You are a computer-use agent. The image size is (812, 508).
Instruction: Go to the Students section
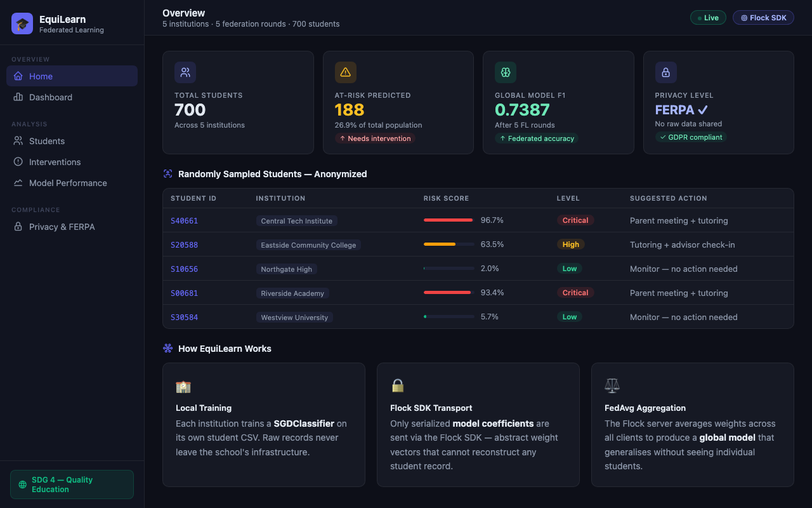point(72,141)
